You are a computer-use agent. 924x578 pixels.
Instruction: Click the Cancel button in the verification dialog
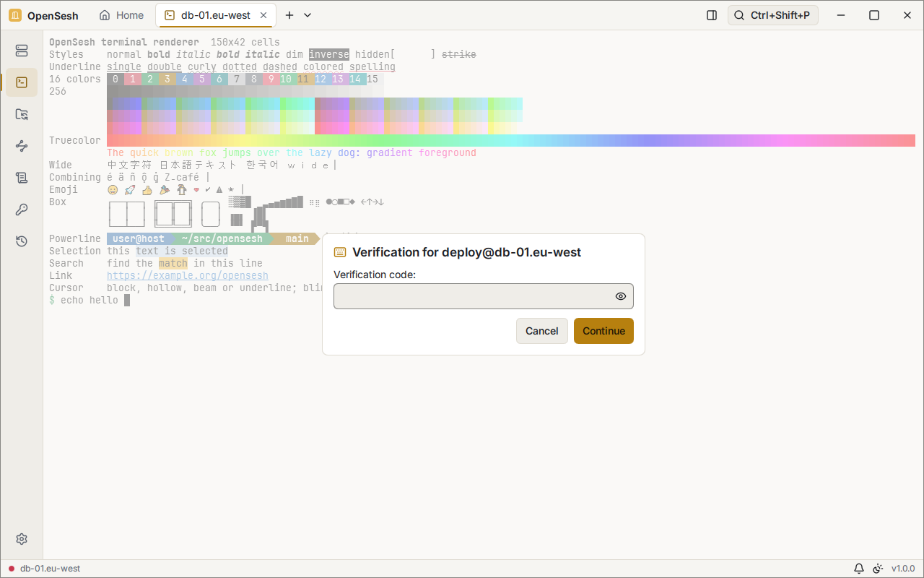(542, 331)
